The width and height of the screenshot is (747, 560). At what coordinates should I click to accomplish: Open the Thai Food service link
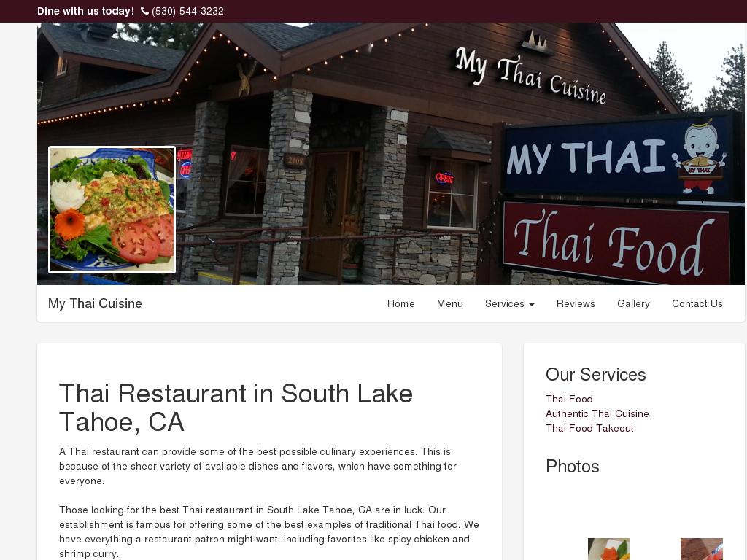coord(569,399)
